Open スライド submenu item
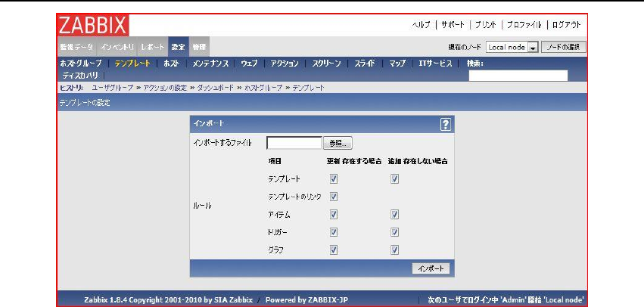The height and width of the screenshot is (307, 644). point(364,64)
